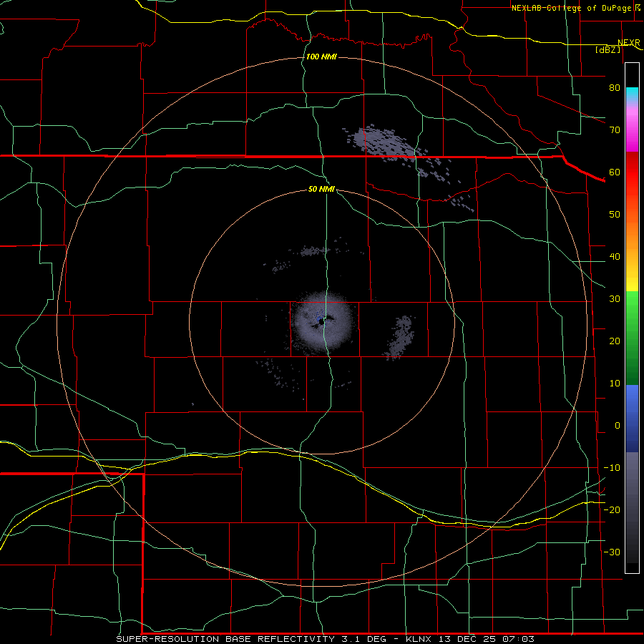
Task: Click the 50 NMI range ring label
Action: tap(321, 189)
